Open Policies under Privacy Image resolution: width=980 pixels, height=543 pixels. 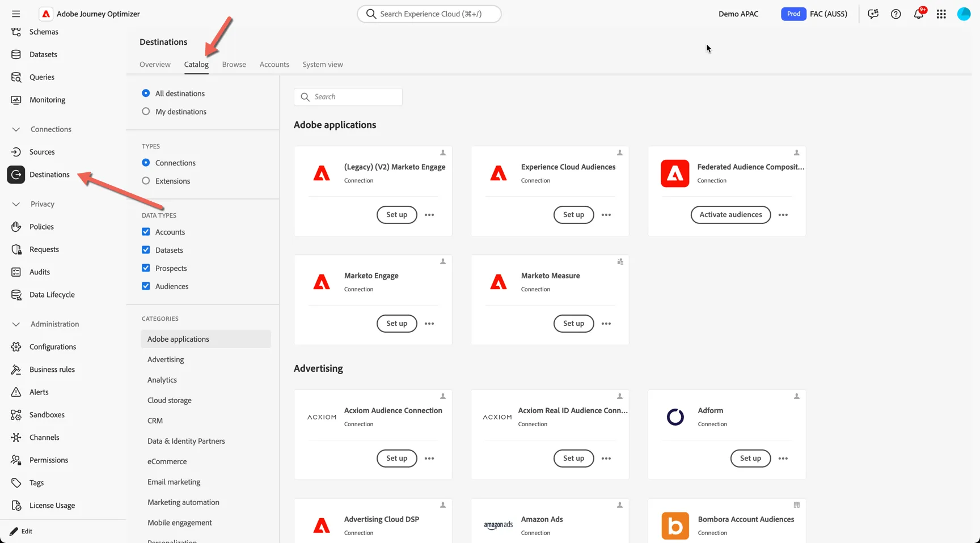41,227
